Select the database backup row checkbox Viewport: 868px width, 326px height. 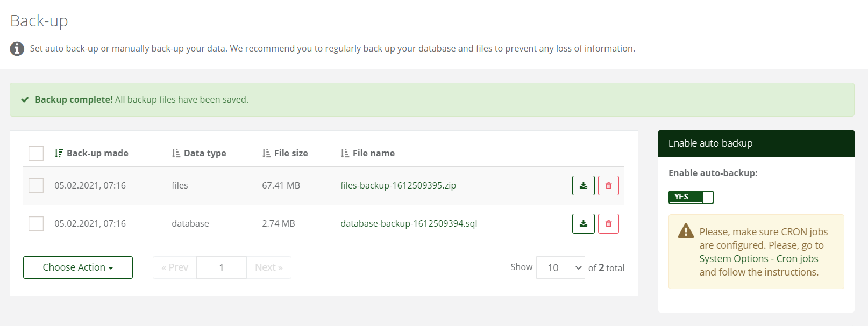coord(36,223)
